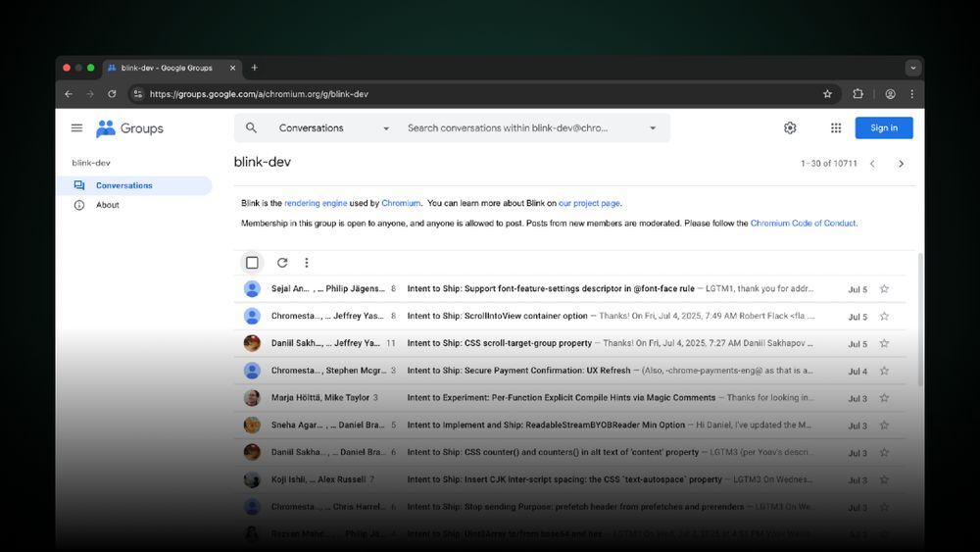Expand advanced search options arrow
The height and width of the screenshot is (552, 980).
(x=653, y=127)
